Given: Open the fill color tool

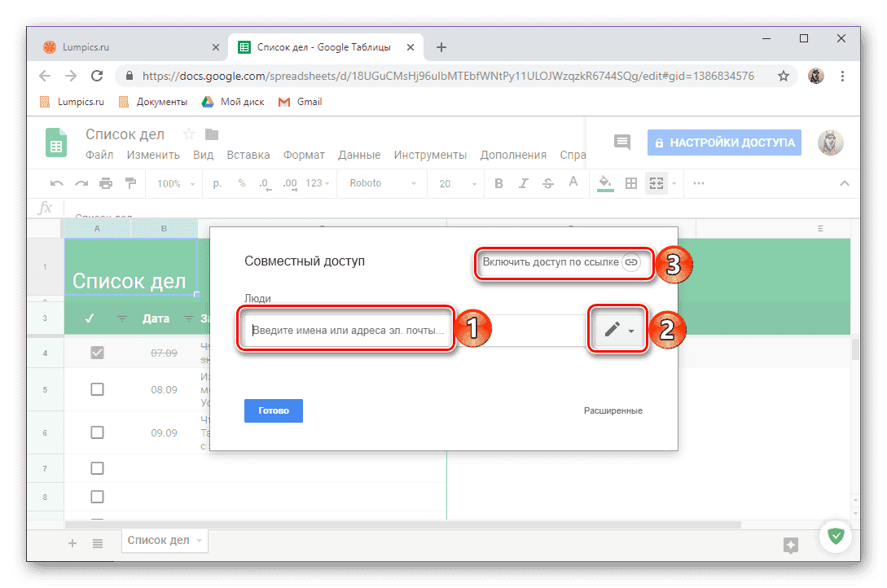Looking at the screenshot, I should point(604,183).
